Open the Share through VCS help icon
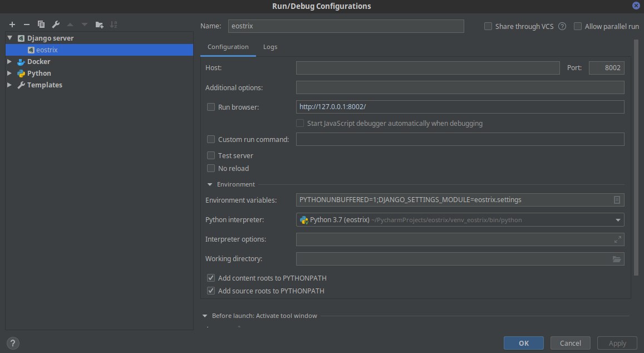The width and height of the screenshot is (644, 353). [562, 26]
